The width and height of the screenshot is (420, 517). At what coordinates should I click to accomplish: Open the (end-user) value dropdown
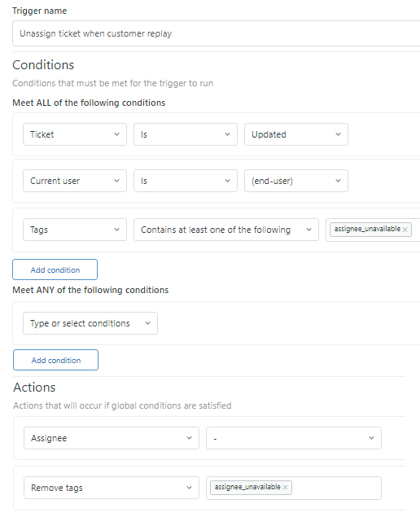pos(296,181)
